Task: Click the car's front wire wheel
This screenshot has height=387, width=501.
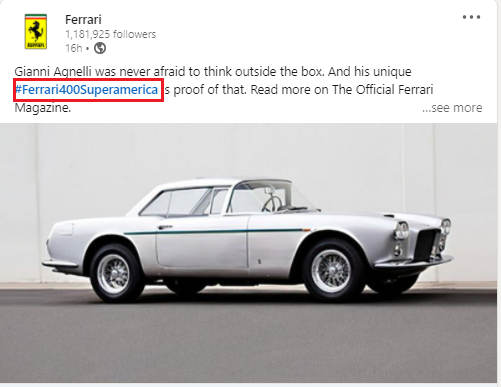Action: click(x=333, y=271)
